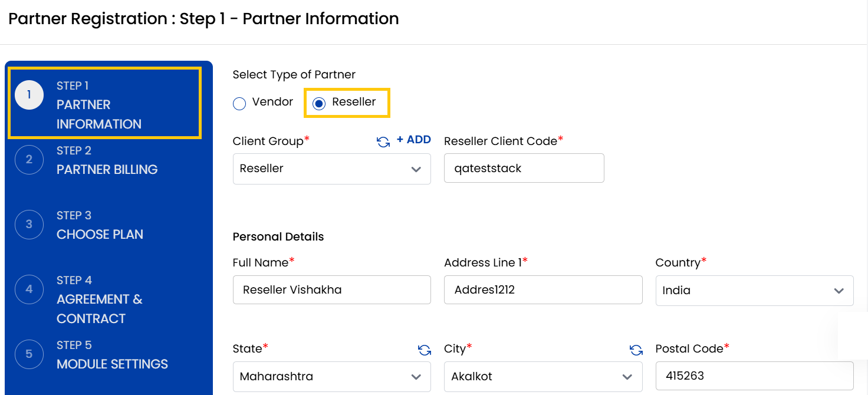
Task: Click the refresh icon beside the City field
Action: click(x=636, y=350)
